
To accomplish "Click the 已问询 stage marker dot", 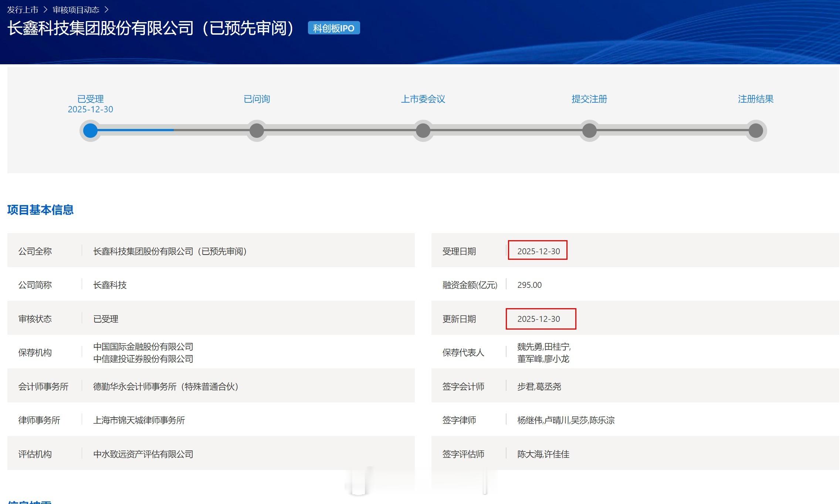I will click(257, 130).
